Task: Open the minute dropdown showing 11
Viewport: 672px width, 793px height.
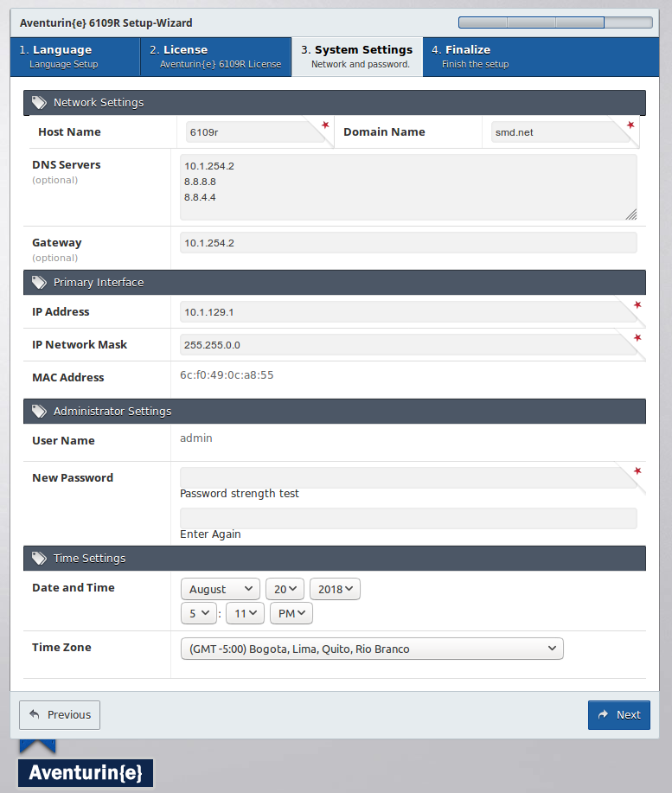Action: [x=246, y=613]
